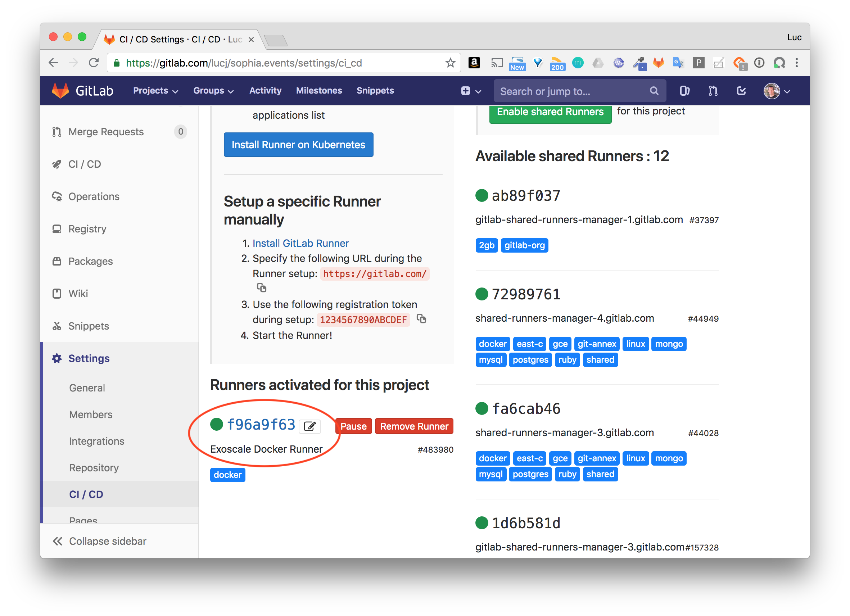The width and height of the screenshot is (850, 616).
Task: Click the GitLab fox logo to go home
Action: tap(60, 91)
